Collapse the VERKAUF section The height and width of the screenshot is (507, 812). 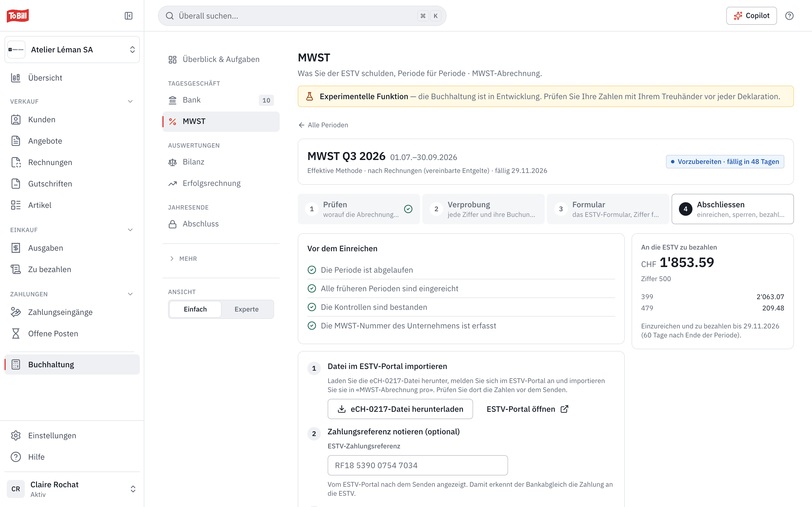(x=130, y=102)
